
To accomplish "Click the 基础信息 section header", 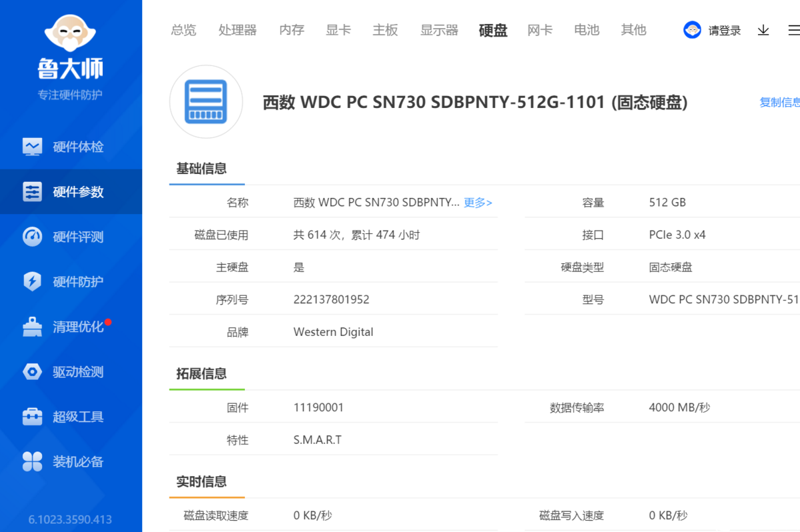I will coord(202,169).
